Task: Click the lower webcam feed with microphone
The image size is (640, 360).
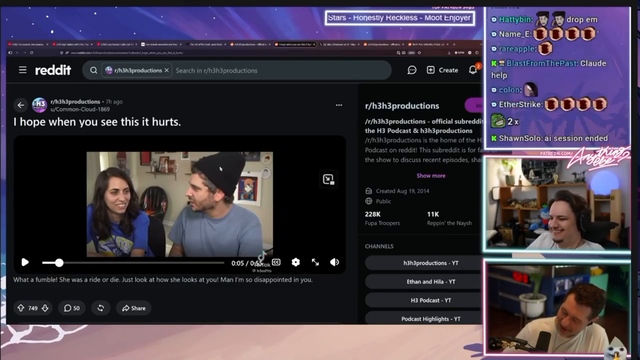Action: click(x=557, y=308)
